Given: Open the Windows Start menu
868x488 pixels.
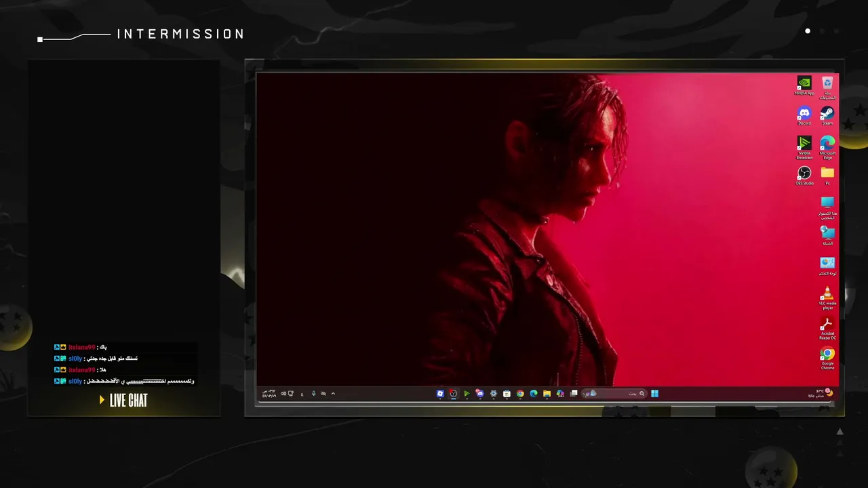Looking at the screenshot, I should [654, 393].
